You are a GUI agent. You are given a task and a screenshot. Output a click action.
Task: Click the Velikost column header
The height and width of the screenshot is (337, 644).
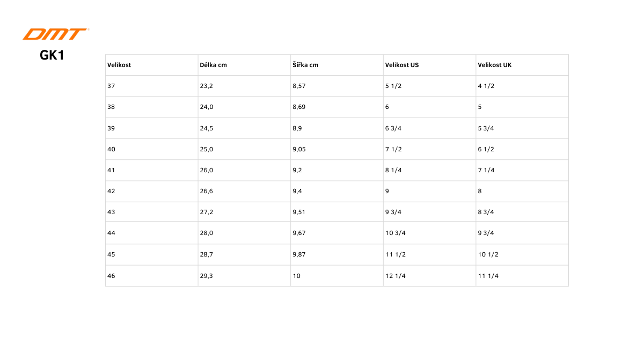119,65
